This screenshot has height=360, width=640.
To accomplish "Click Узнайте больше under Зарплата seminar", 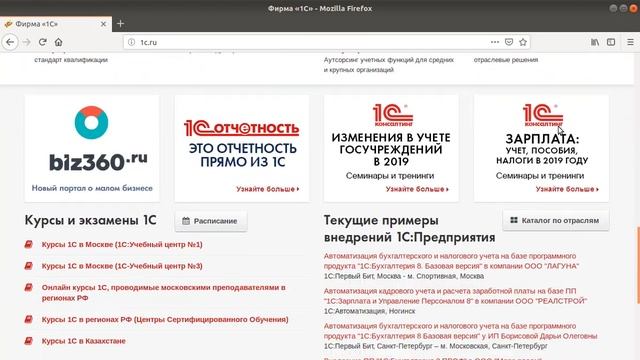I will point(567,189).
